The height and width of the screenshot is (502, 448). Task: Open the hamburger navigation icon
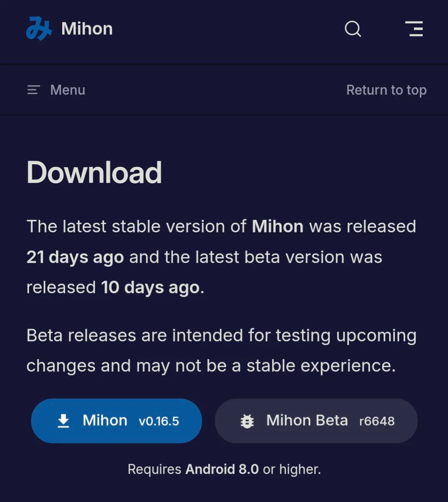click(414, 29)
